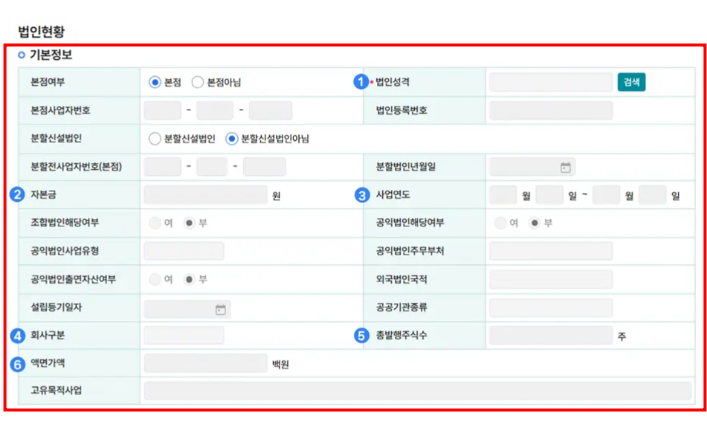Click the 사업연도 end day field
Viewport: 707px width, 421px height.
pyautogui.click(x=652, y=195)
